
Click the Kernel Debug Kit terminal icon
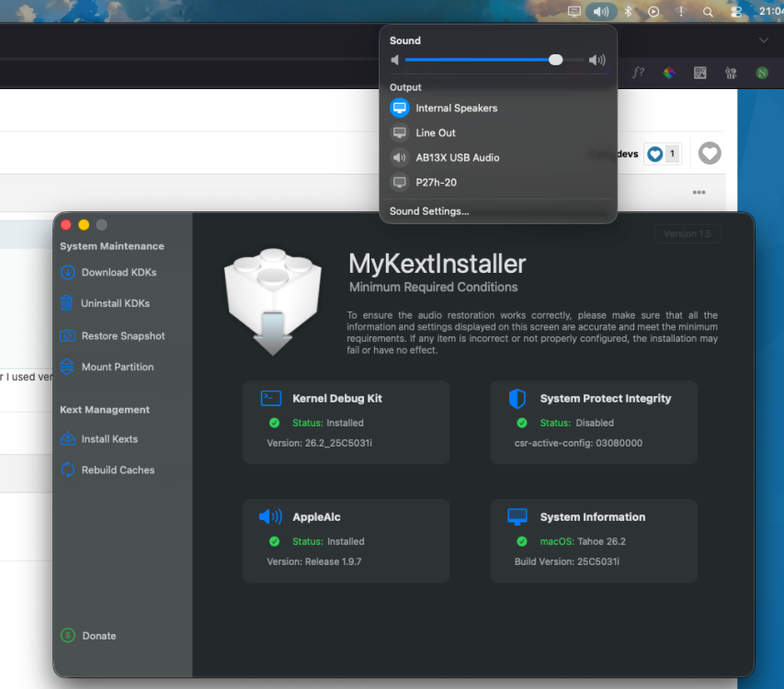coord(271,398)
